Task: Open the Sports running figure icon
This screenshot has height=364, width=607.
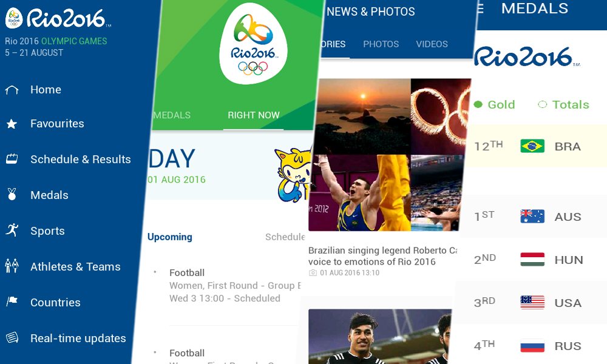Action: pos(12,230)
